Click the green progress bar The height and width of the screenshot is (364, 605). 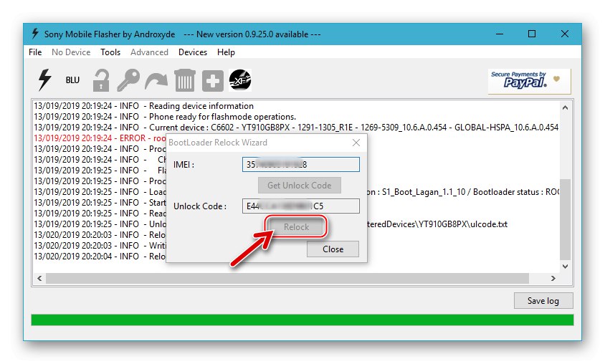(302, 320)
